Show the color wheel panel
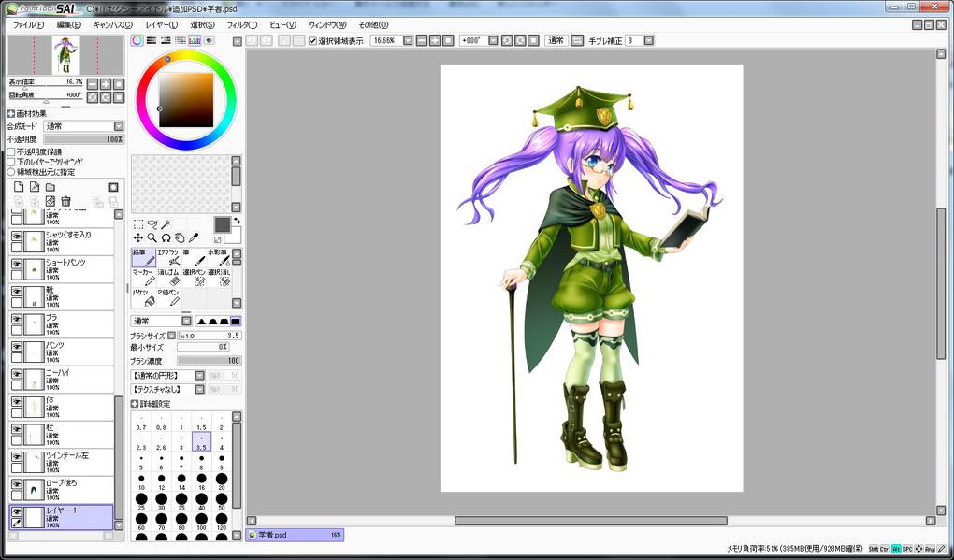 [137, 41]
